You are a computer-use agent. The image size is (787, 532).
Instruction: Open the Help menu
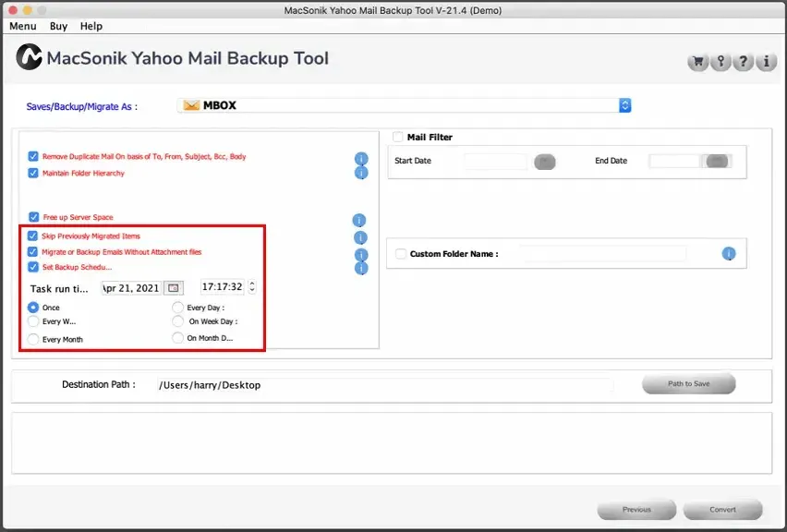tap(91, 26)
